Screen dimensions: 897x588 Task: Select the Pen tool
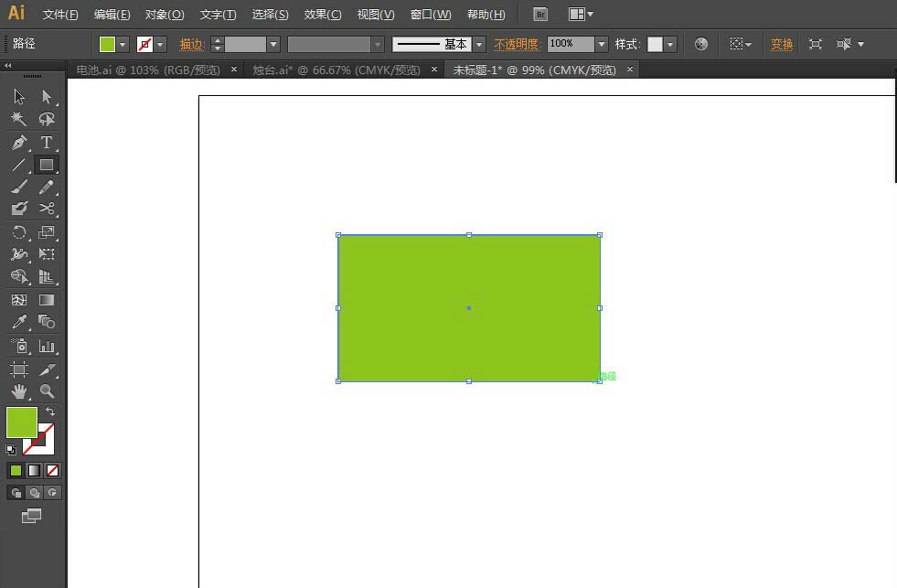tap(18, 142)
